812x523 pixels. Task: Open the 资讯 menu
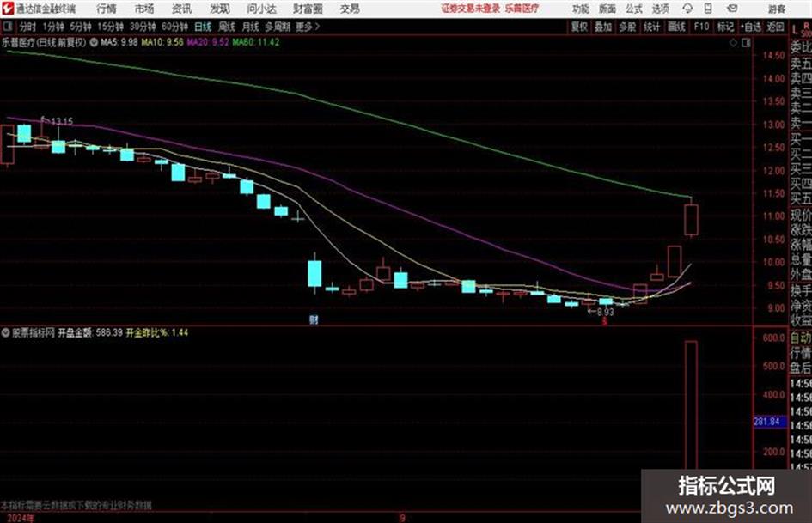tap(182, 9)
